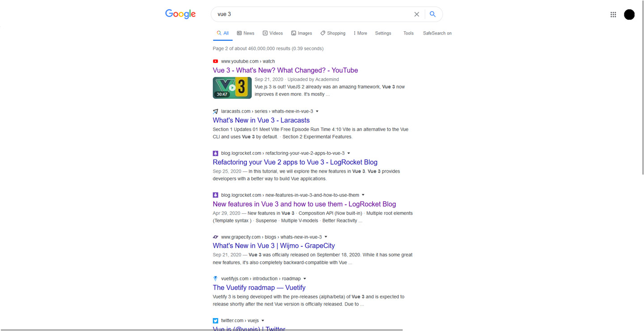Screen dimensions: 644x331
Task: Open Settings in the search bar
Action: pos(383,33)
